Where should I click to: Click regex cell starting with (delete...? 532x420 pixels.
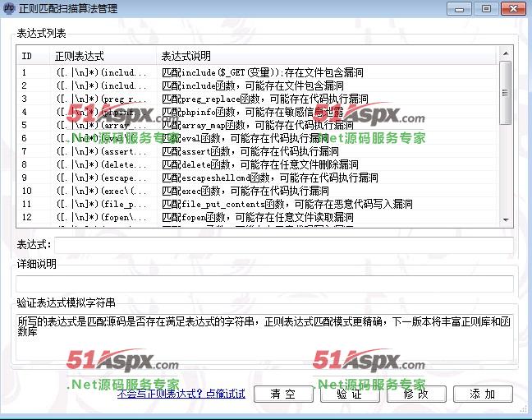[x=102, y=165]
